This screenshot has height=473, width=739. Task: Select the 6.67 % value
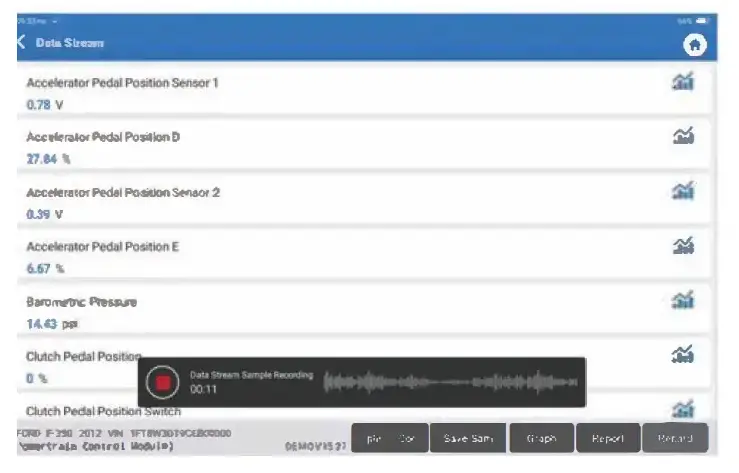45,269
